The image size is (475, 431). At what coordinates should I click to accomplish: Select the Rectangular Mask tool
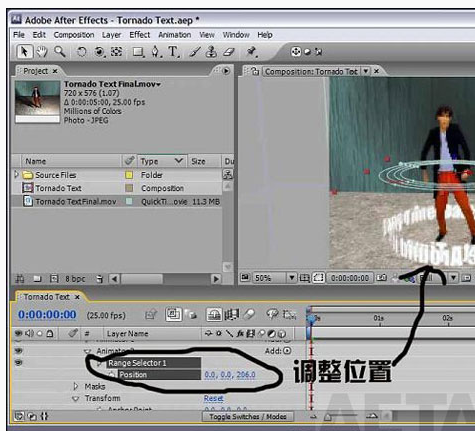click(x=138, y=52)
